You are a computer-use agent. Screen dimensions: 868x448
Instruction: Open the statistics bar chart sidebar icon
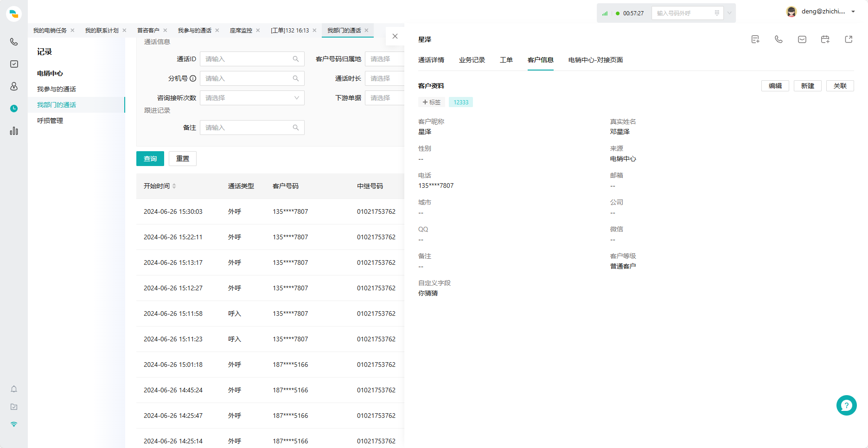(14, 131)
